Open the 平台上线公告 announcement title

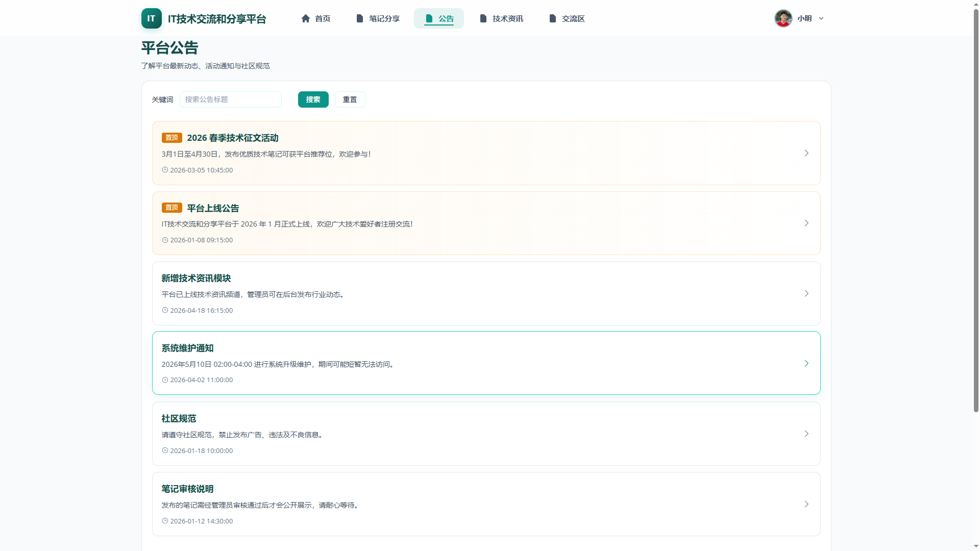point(213,208)
